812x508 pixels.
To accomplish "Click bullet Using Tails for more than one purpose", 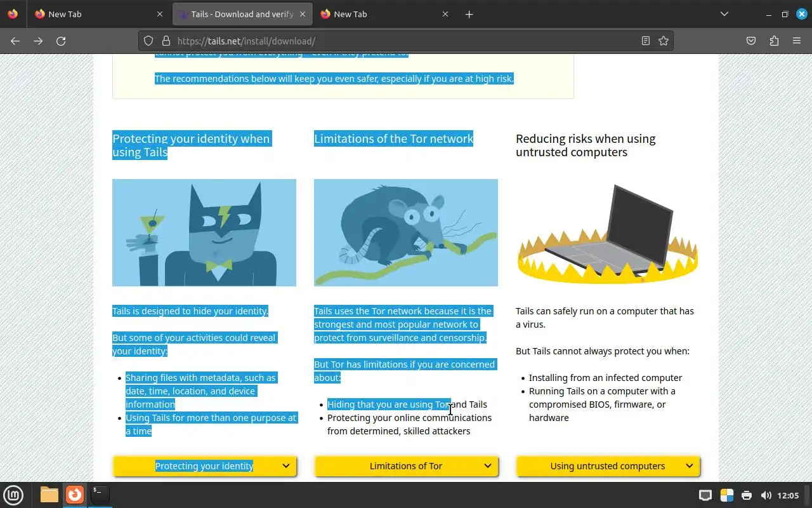I will [x=211, y=424].
